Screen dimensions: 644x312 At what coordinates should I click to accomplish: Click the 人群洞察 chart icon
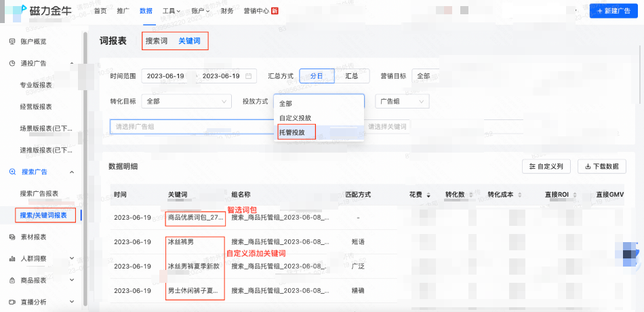(12, 258)
